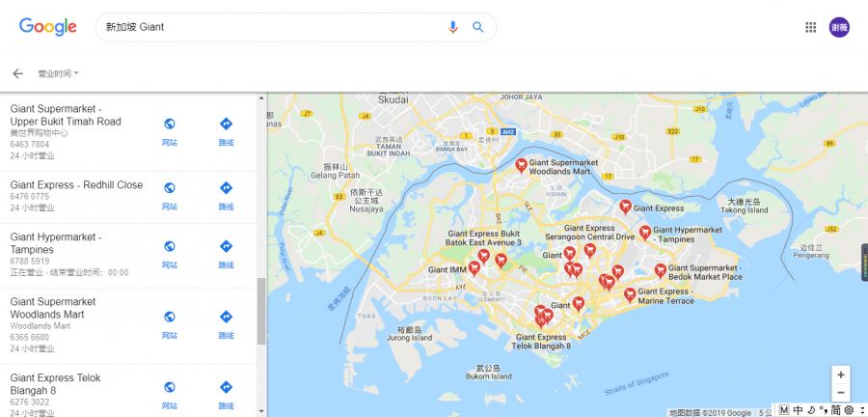Go back using the left arrow
Viewport: 868px width, 417px height.
click(17, 73)
